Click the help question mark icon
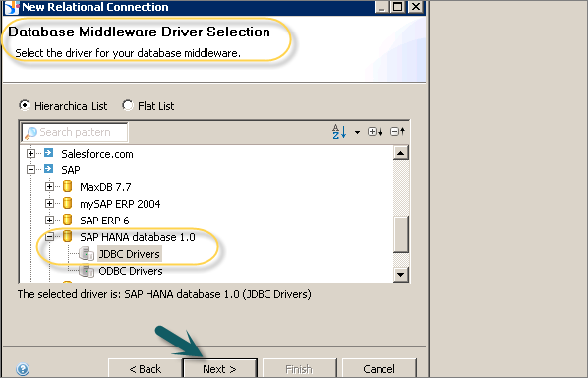This screenshot has height=378, width=588. (23, 369)
